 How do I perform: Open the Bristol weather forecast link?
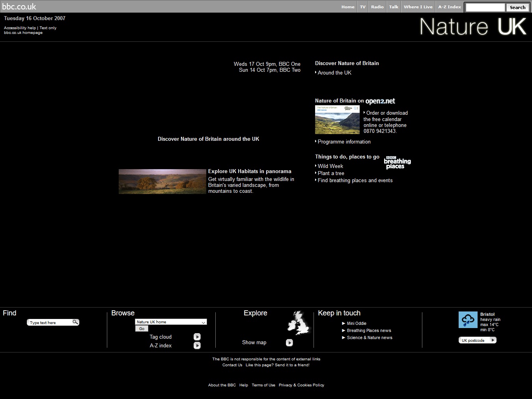point(487,314)
